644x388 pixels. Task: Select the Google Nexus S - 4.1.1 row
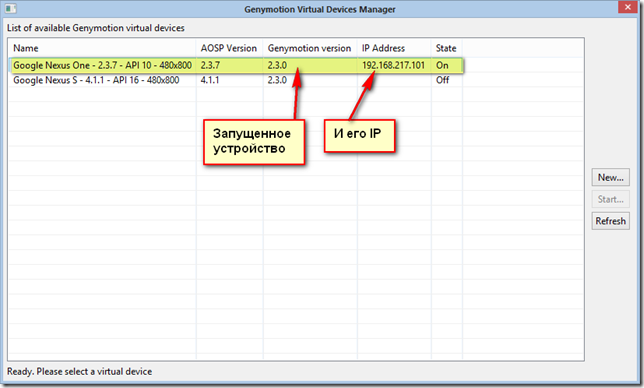[x=236, y=80]
